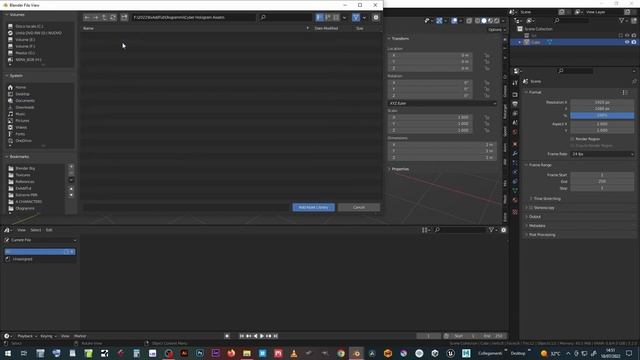The width and height of the screenshot is (640, 360).
Task: Open outliner filter funnel dropdown
Action: pos(623,20)
